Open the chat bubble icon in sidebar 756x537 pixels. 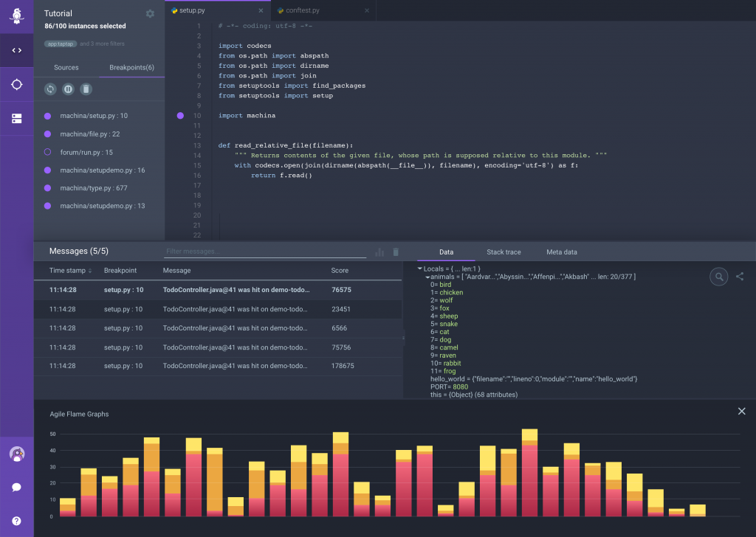[x=16, y=488]
